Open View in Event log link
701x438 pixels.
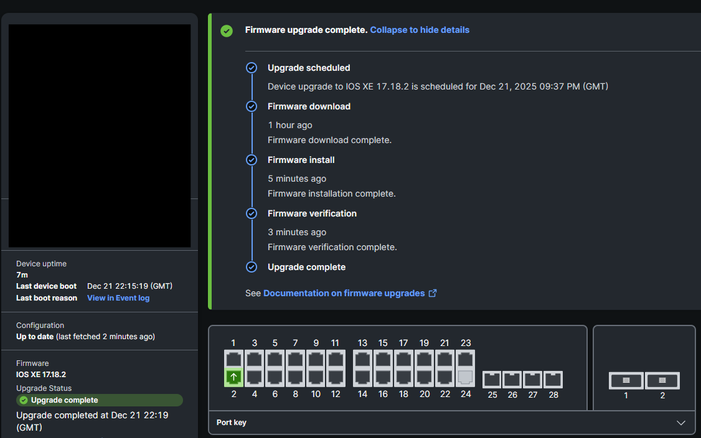pyautogui.click(x=118, y=298)
